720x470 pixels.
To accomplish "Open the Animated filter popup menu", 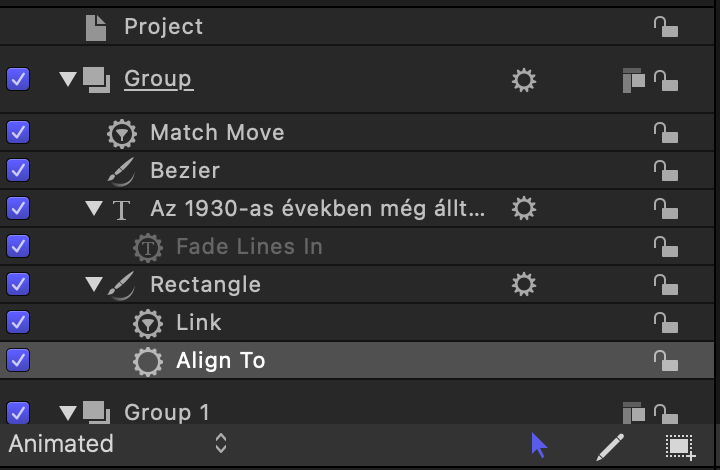I will point(118,444).
